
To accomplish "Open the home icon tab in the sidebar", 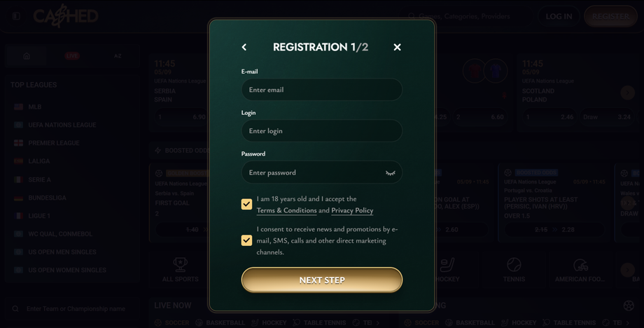I will tap(27, 56).
